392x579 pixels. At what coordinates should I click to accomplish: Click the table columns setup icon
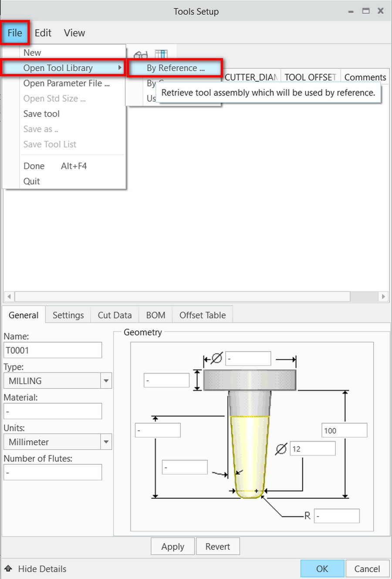tap(161, 54)
